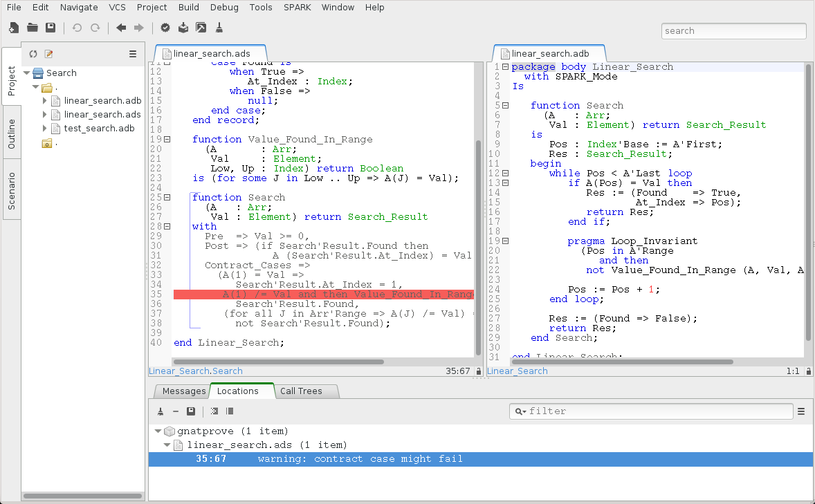Go forward to next location
This screenshot has height=504, width=815.
click(139, 28)
